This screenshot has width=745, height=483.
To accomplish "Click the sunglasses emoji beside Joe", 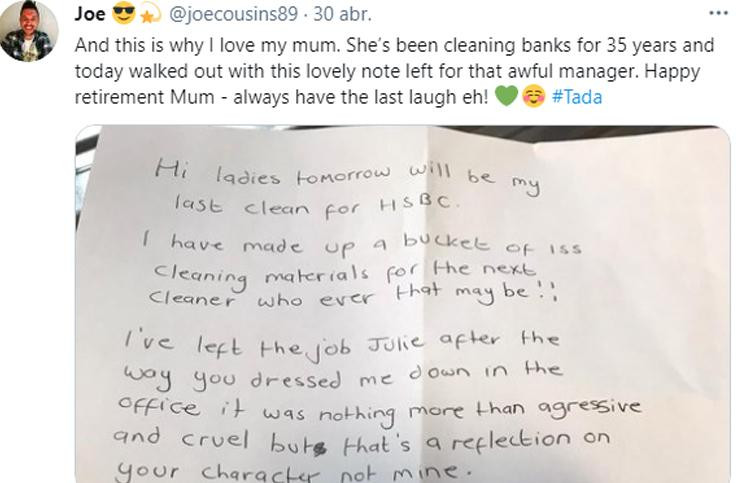I will (x=124, y=13).
